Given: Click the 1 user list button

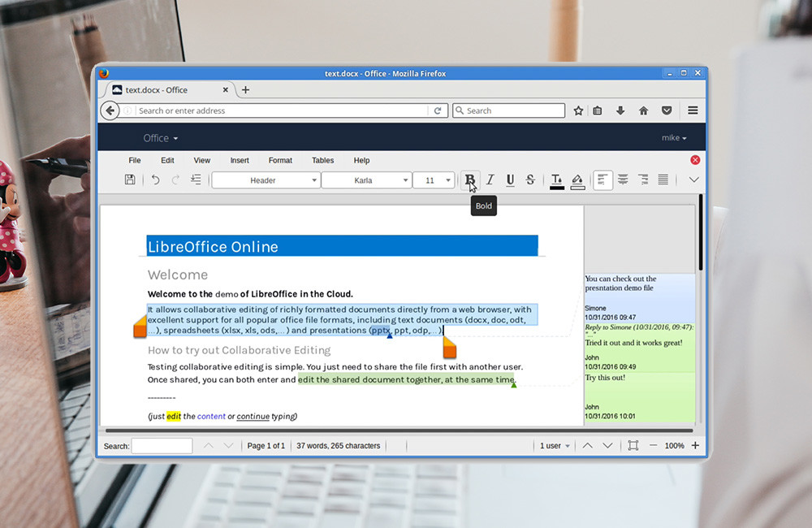Looking at the screenshot, I should [x=555, y=446].
